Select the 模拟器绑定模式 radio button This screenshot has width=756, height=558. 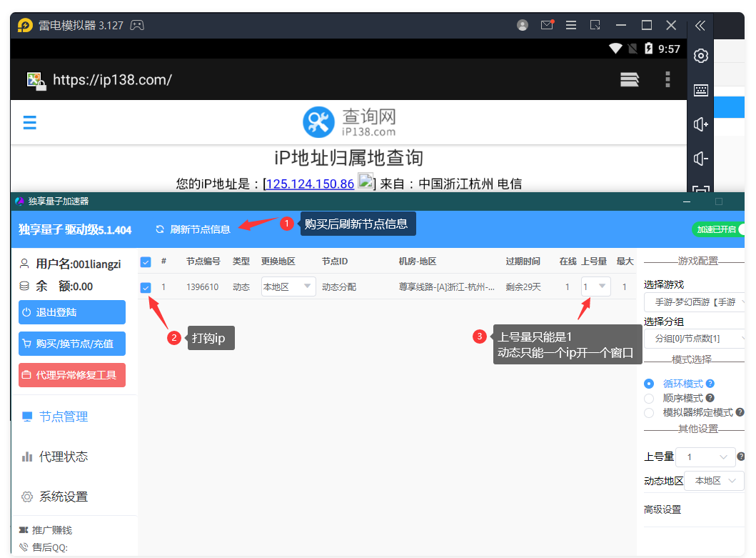649,413
